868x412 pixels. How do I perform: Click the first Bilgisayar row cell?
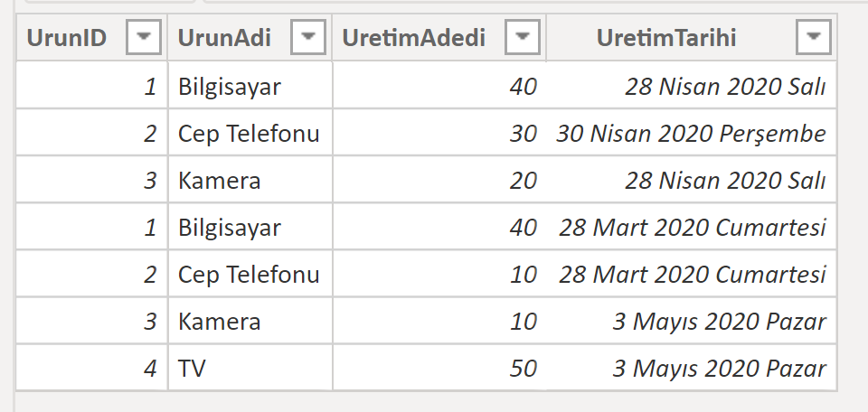[x=250, y=86]
